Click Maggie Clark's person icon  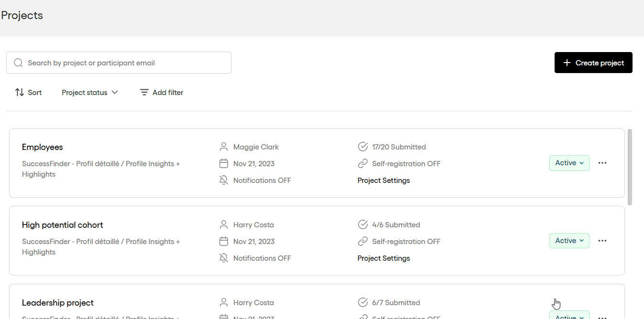point(223,147)
